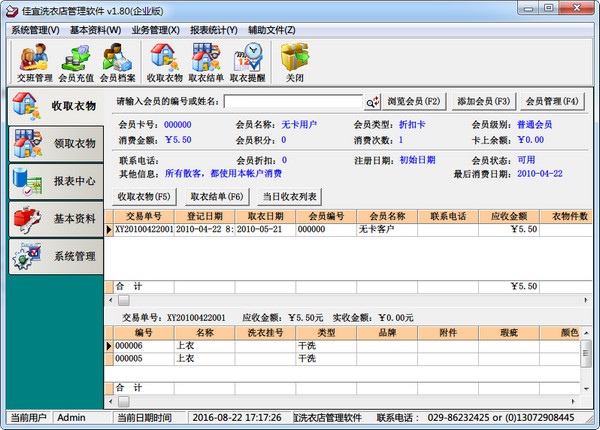
Task: Click 2010-05-21 pickup date cell
Action: [x=266, y=230]
